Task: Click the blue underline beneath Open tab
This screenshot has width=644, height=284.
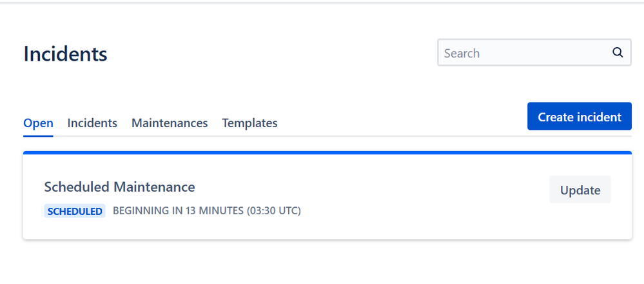Action: (38, 136)
